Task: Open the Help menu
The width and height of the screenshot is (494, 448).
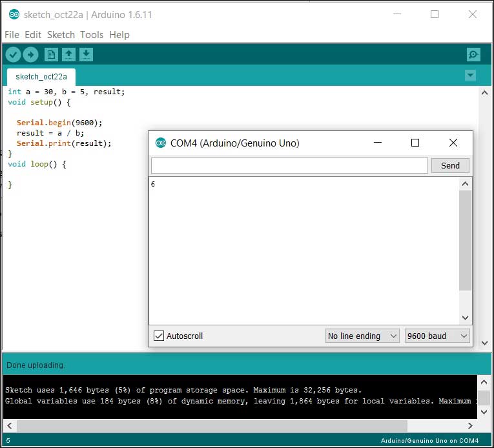Action: click(x=119, y=35)
